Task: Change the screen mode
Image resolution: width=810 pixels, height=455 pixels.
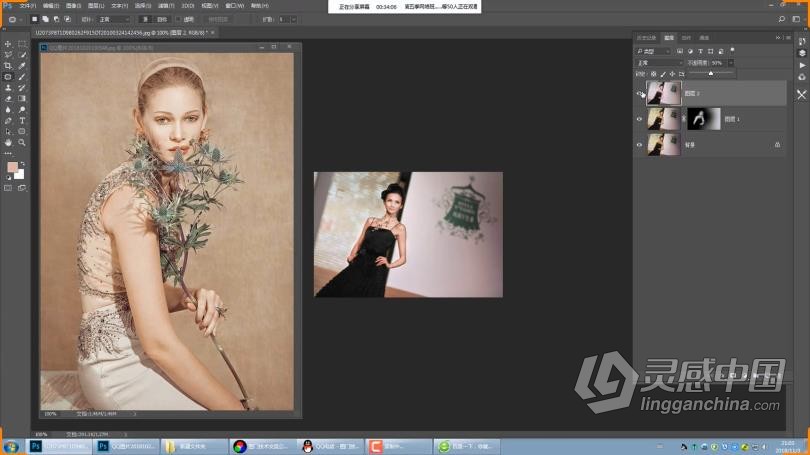Action: 22,188
